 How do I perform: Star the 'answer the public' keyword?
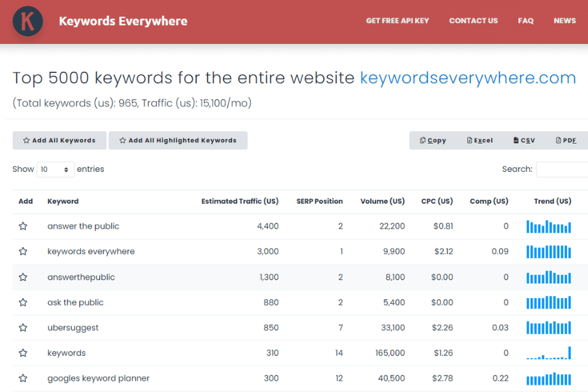[23, 226]
